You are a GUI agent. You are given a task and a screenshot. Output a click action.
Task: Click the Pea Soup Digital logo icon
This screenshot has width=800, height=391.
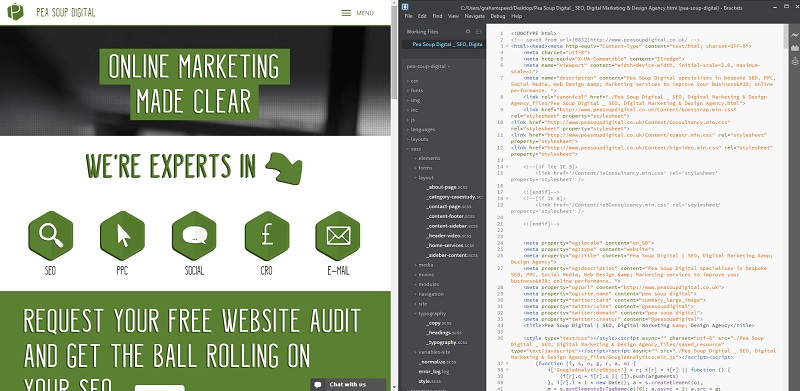(15, 12)
